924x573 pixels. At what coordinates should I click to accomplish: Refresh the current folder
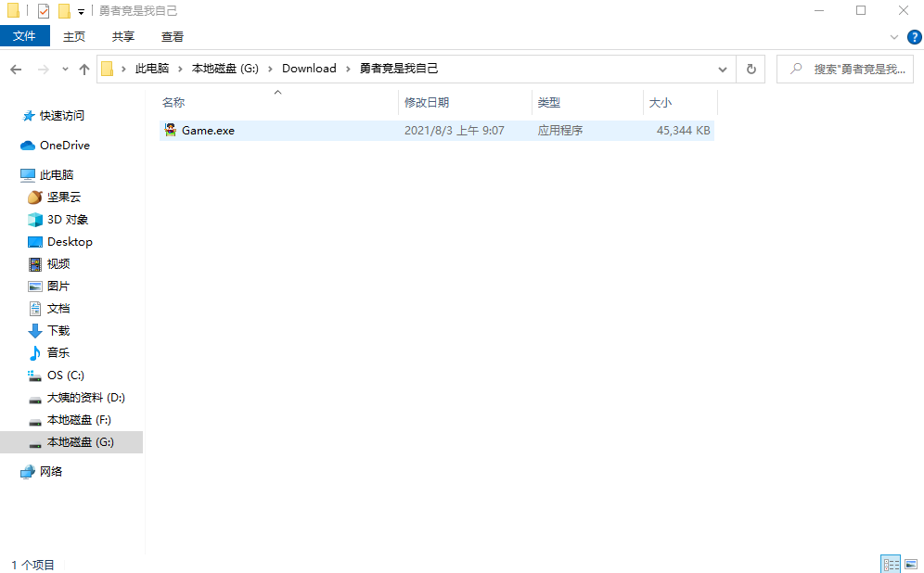pyautogui.click(x=751, y=70)
